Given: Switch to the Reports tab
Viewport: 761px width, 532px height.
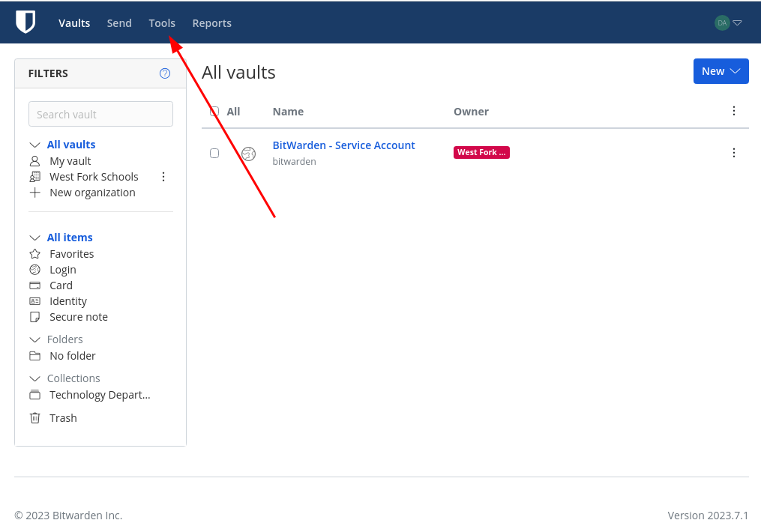Looking at the screenshot, I should point(212,23).
